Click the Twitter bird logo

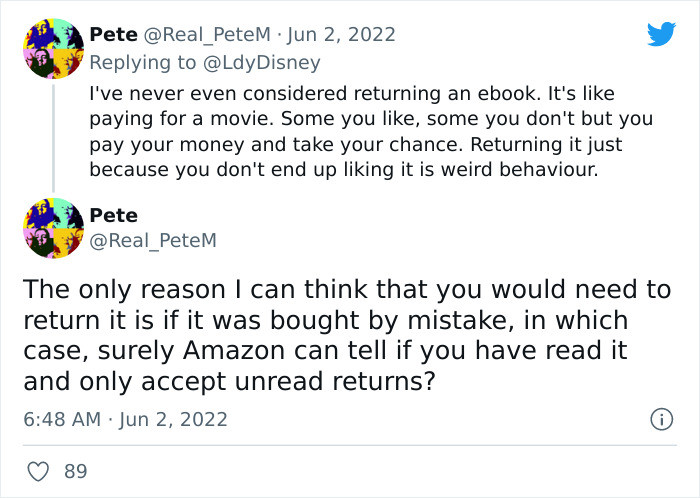(x=661, y=34)
